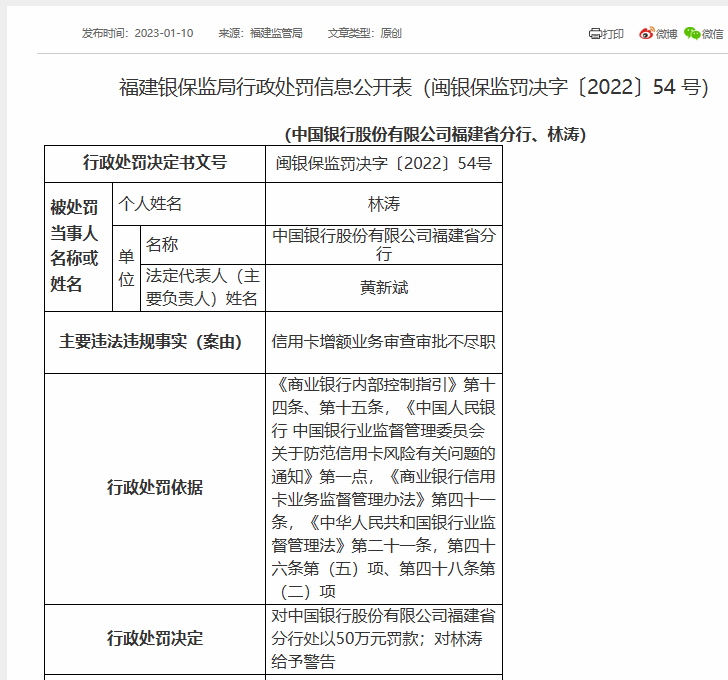Image resolution: width=728 pixels, height=680 pixels.
Task: Click the cell 法定代表人（主要负责人）姓名
Action: [x=203, y=288]
